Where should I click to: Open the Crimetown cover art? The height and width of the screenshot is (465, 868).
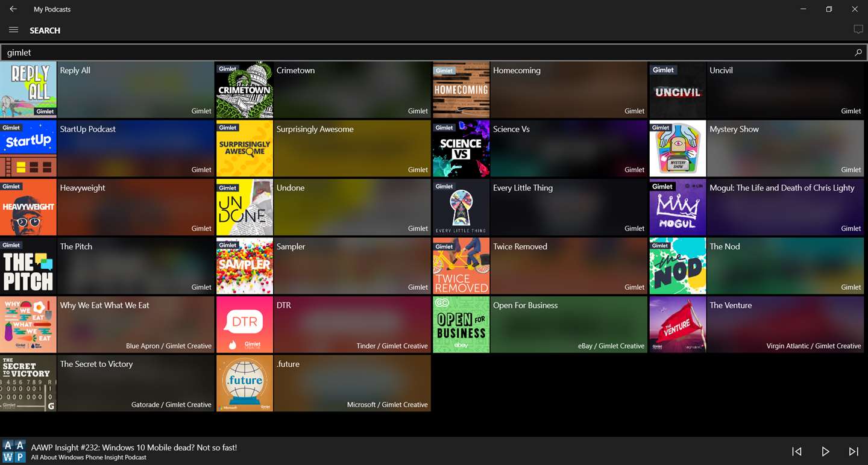click(x=245, y=90)
